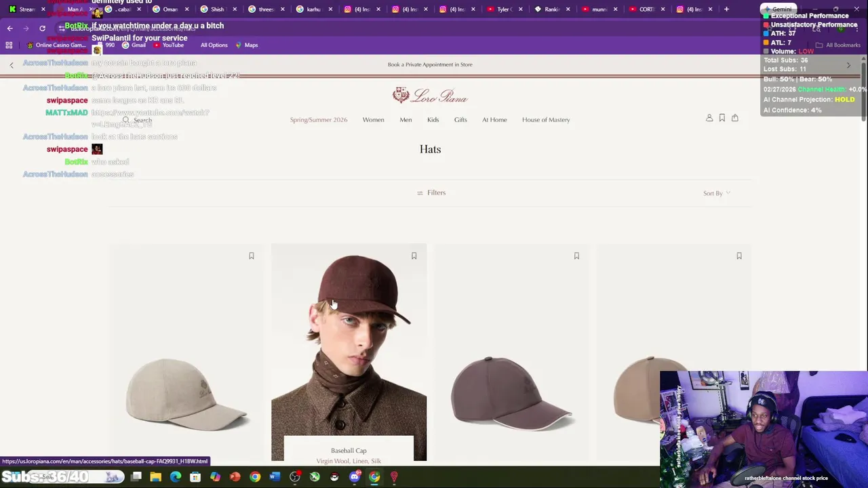
Task: Click Book a Private Appointment in Store
Action: (x=430, y=65)
